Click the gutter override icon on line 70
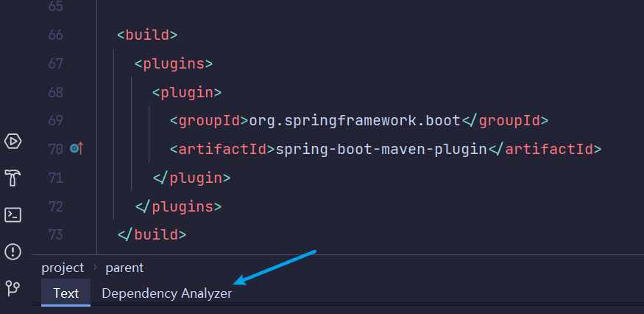 point(77,149)
